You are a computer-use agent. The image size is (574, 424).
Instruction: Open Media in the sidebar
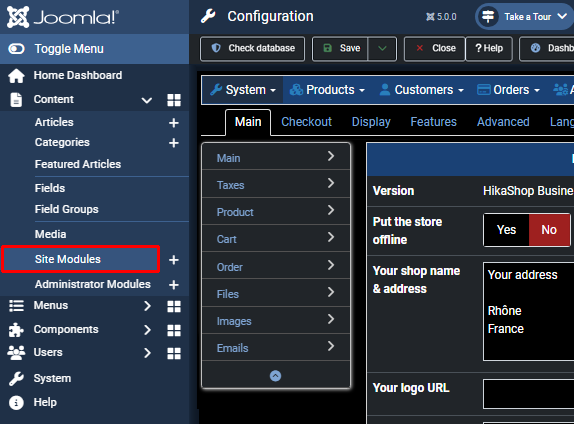51,234
